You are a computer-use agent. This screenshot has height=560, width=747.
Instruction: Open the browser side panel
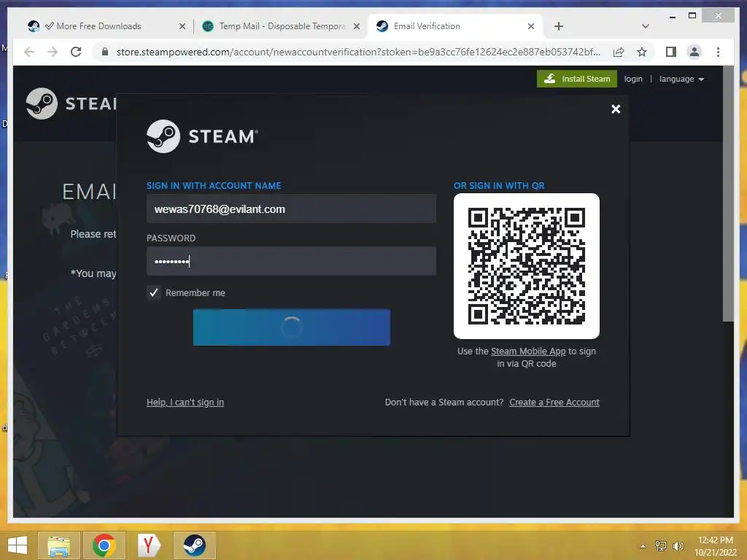[671, 52]
